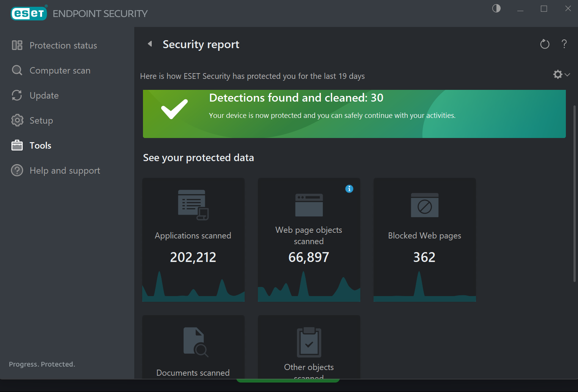
Task: Open Help and support
Action: 64,171
